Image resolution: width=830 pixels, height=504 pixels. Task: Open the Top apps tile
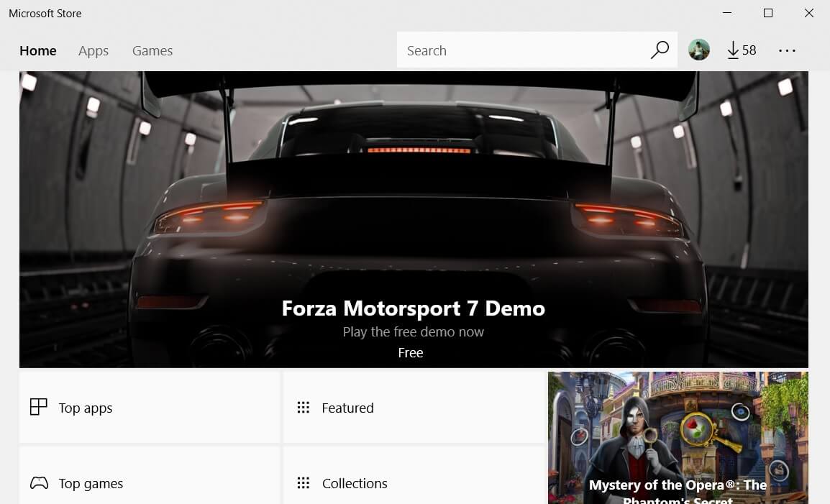pos(150,407)
